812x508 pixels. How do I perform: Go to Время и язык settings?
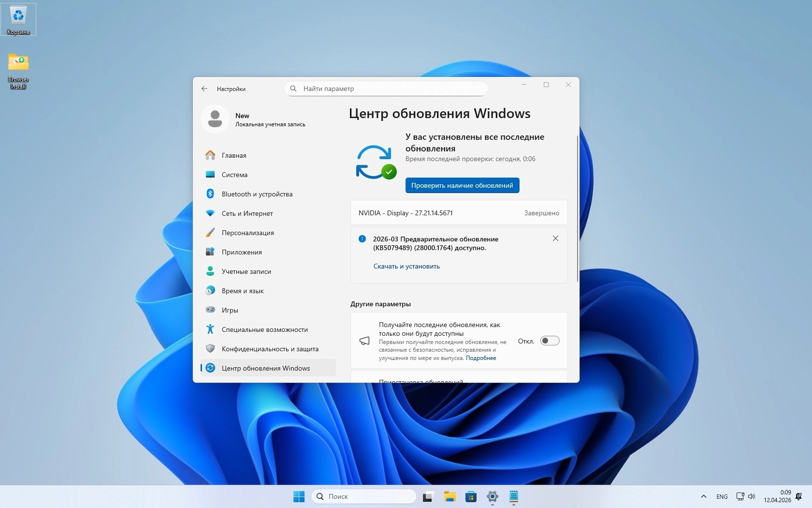[268, 291]
